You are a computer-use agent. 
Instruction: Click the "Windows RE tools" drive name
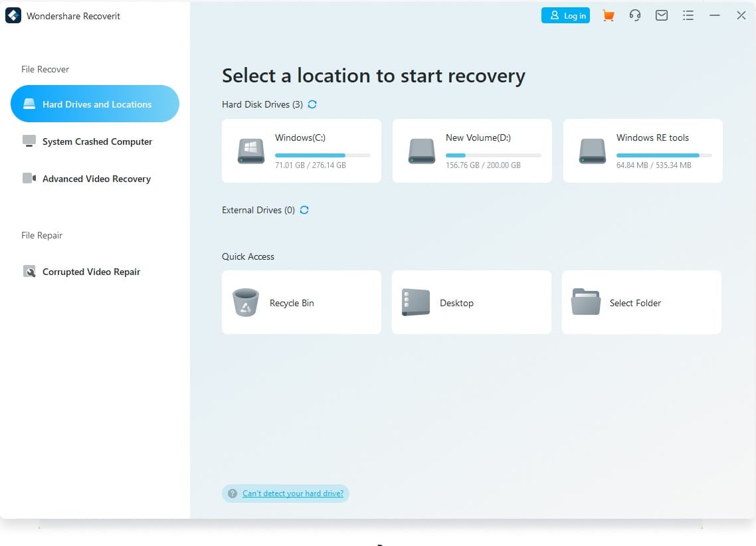click(652, 137)
